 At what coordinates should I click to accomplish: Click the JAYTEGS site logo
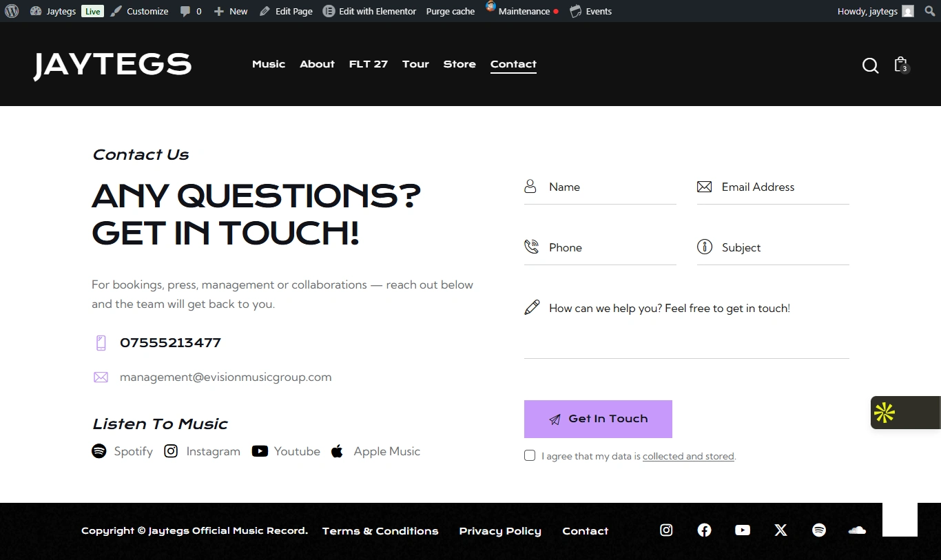point(112,65)
